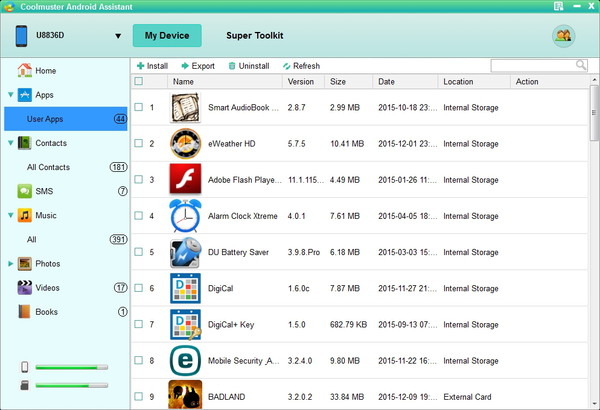Click the app search input field
600x410 pixels.
coord(533,66)
